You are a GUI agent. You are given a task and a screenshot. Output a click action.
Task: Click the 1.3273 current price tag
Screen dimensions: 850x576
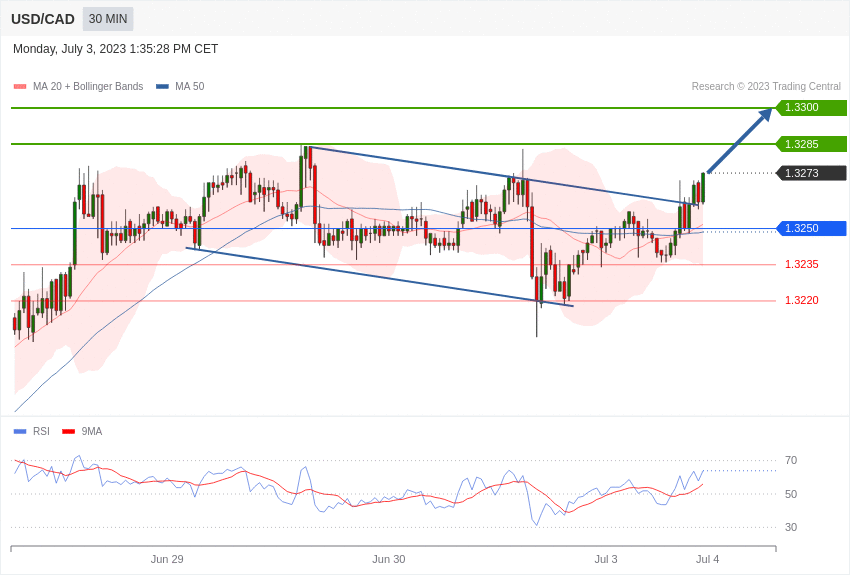(x=811, y=173)
